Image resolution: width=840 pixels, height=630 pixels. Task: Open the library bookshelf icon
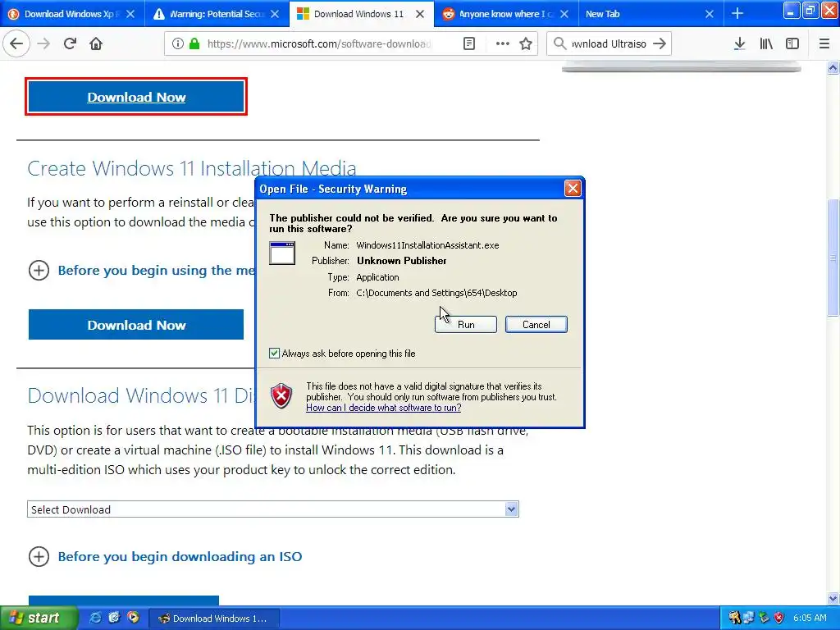coord(766,44)
